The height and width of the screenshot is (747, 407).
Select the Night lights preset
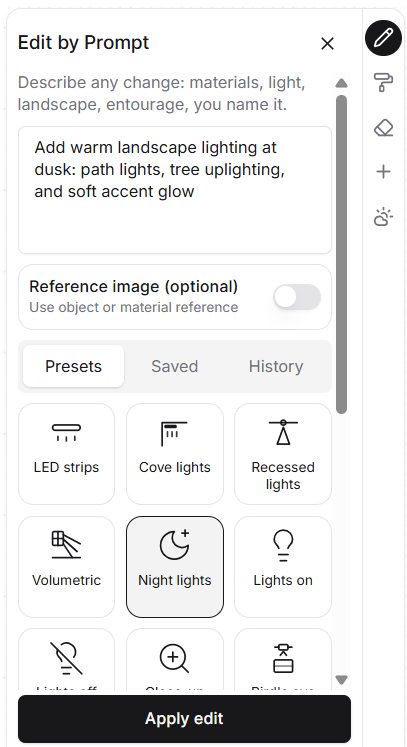(x=175, y=566)
